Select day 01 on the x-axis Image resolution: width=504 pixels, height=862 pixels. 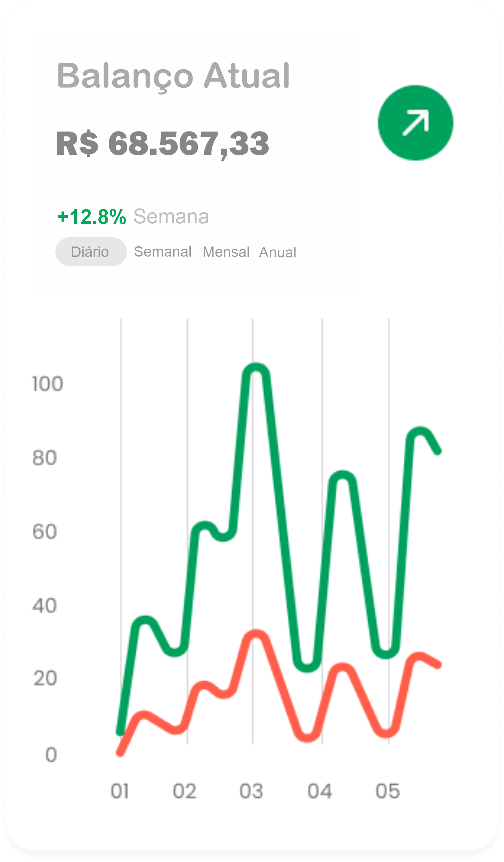pos(120,791)
